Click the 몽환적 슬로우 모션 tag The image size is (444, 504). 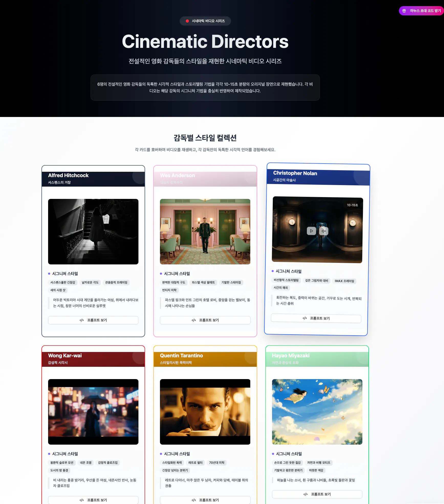62,463
